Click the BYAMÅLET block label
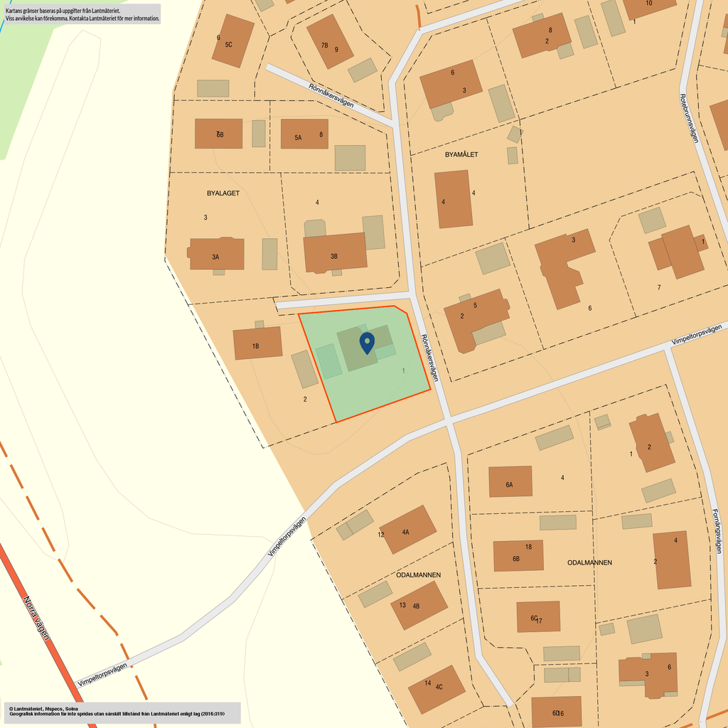The width and height of the screenshot is (728, 728). tap(461, 154)
